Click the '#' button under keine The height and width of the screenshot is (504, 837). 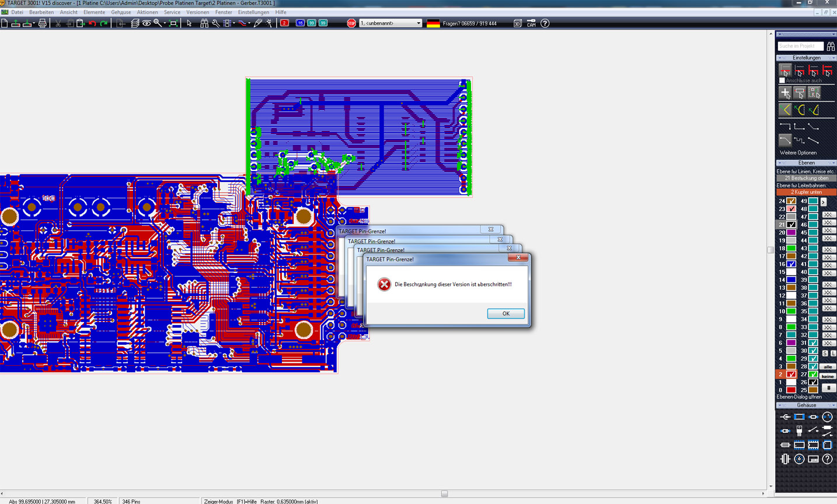click(x=828, y=388)
